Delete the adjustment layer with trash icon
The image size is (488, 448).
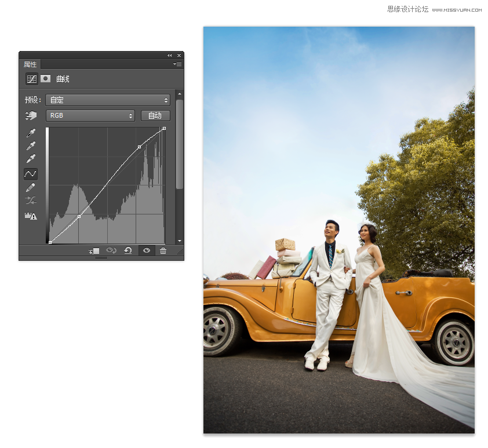(163, 250)
